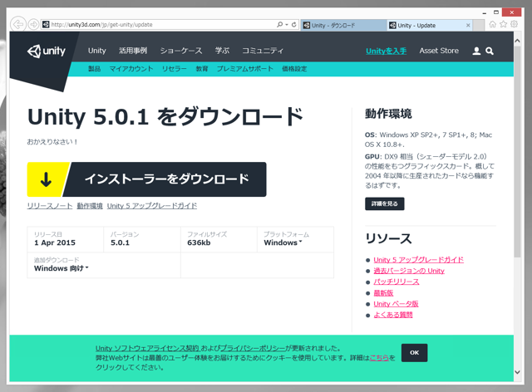Select リセラー in the sub-navigation

click(x=174, y=69)
